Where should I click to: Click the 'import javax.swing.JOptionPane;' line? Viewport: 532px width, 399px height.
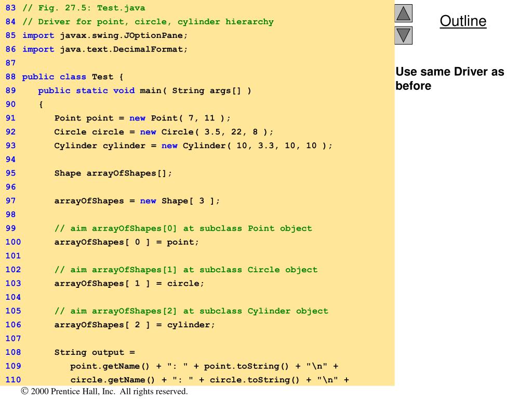click(105, 36)
